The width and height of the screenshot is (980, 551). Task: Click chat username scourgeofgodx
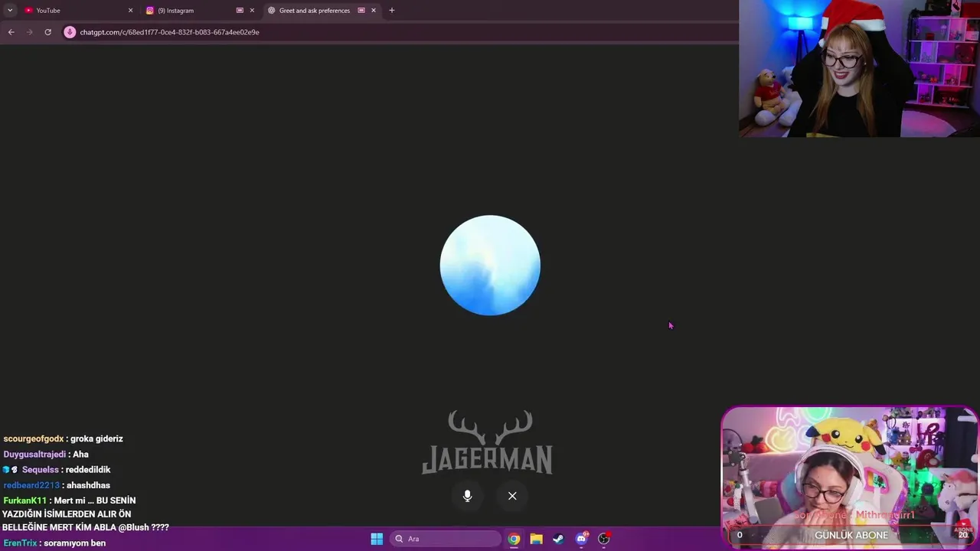[x=34, y=439]
